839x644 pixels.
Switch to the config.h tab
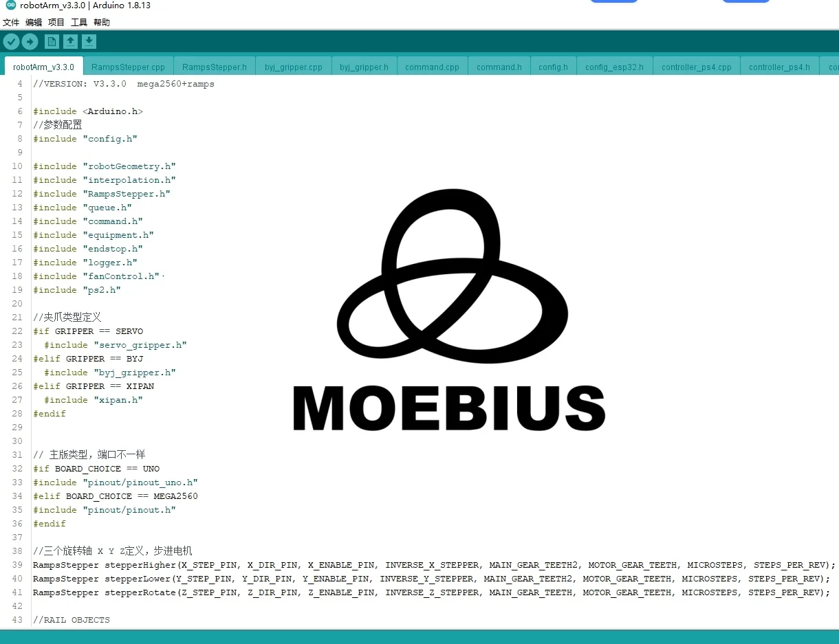[x=554, y=67]
